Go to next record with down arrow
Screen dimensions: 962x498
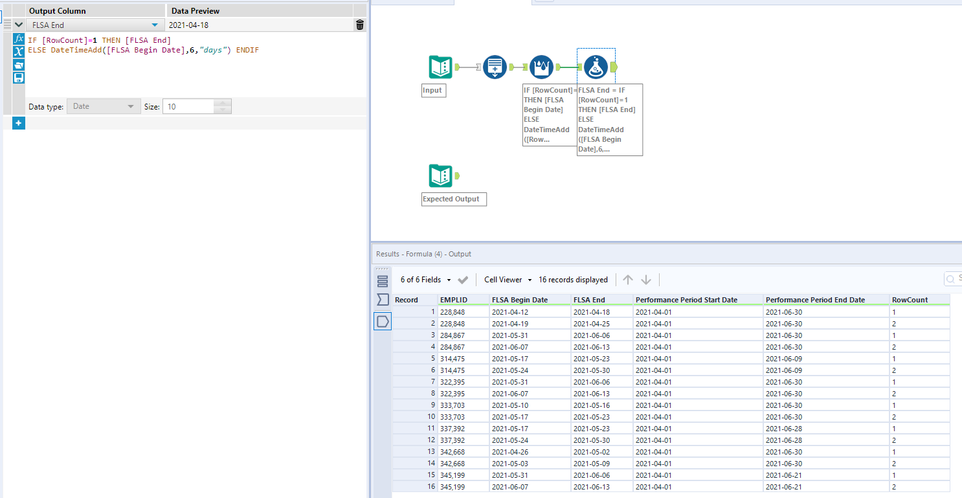pos(646,280)
